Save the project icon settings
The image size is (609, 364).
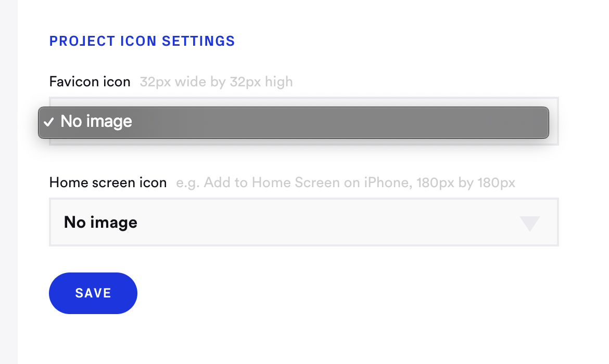93,293
